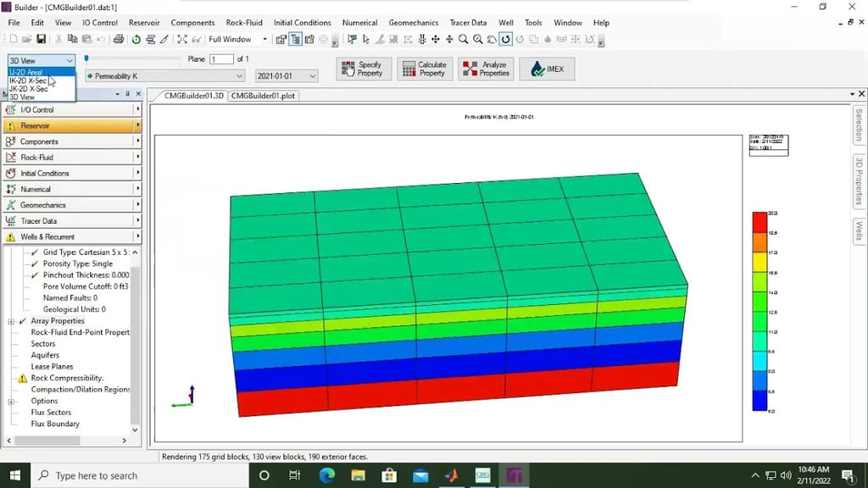Click the Plane number input field
The height and width of the screenshot is (488, 868).
[x=221, y=58]
